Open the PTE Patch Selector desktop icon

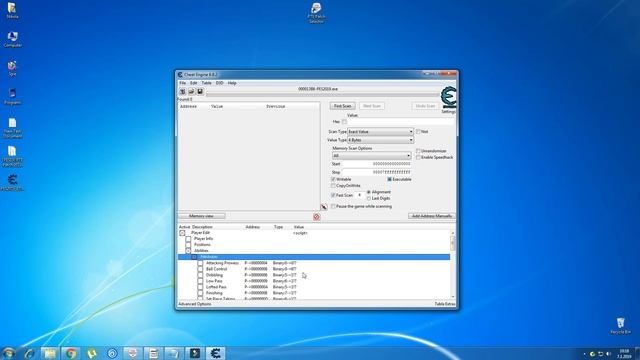[316, 13]
